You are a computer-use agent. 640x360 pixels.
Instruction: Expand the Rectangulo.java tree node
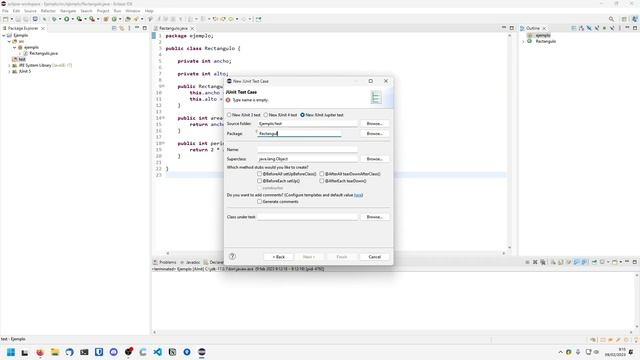click(x=20, y=53)
